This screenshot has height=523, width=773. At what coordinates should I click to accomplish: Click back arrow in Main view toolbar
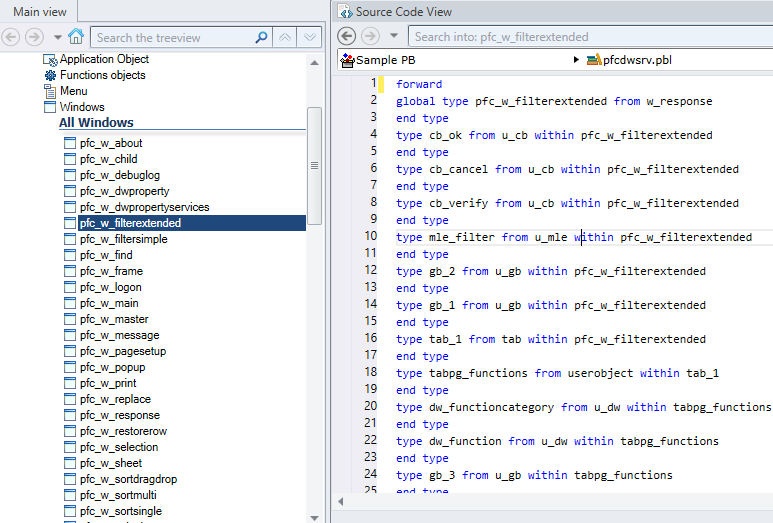pyautogui.click(x=12, y=37)
